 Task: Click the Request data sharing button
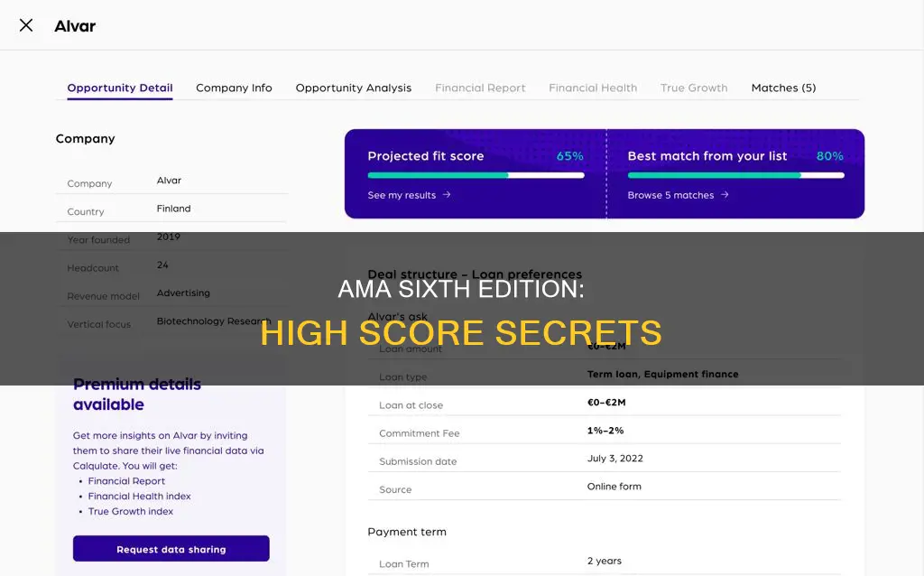click(171, 548)
